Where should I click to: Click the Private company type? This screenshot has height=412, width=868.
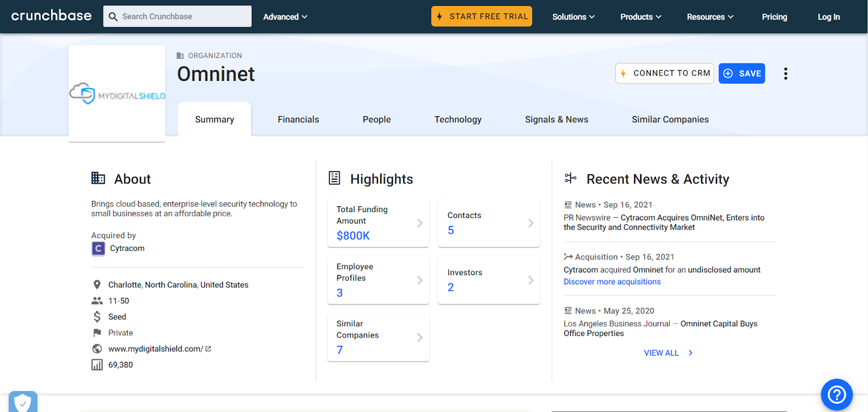point(120,333)
